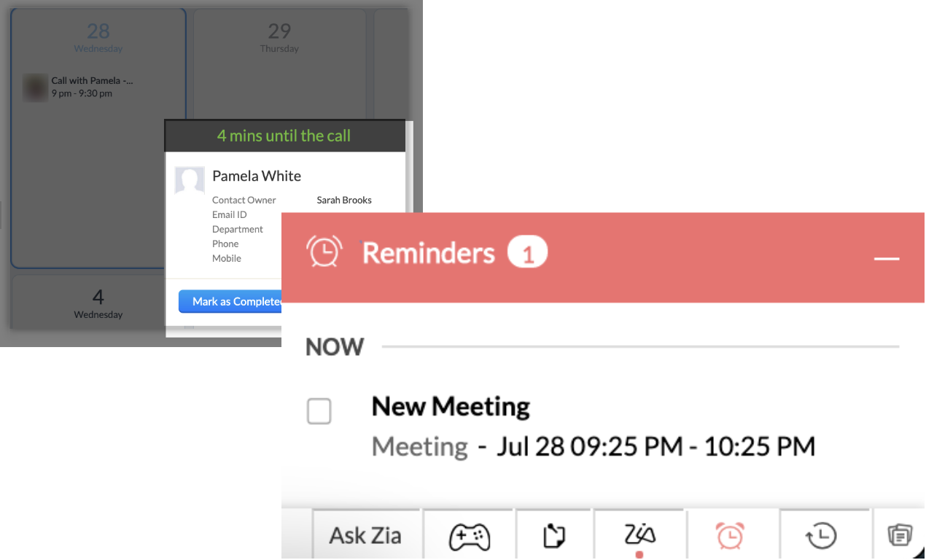Open the Call with Pamela event
926x560 pixels.
pyautogui.click(x=92, y=81)
